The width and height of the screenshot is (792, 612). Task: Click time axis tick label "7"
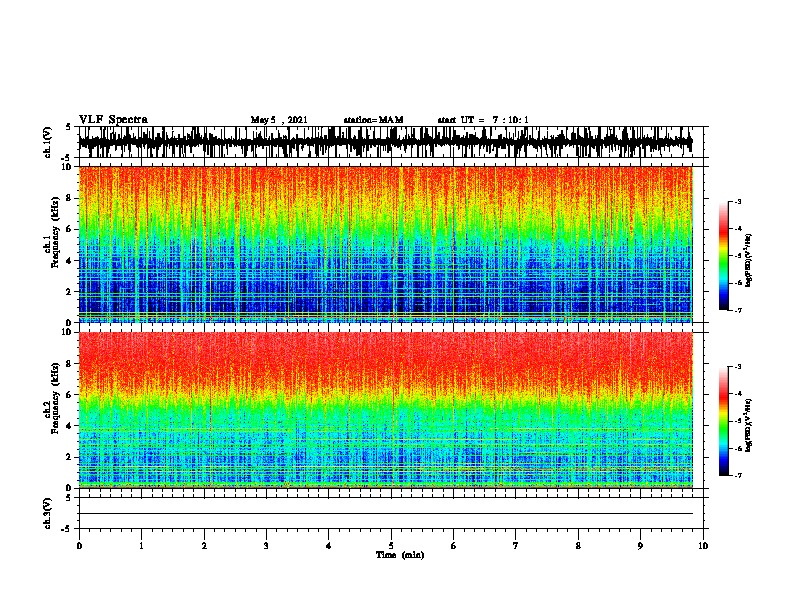tap(516, 546)
